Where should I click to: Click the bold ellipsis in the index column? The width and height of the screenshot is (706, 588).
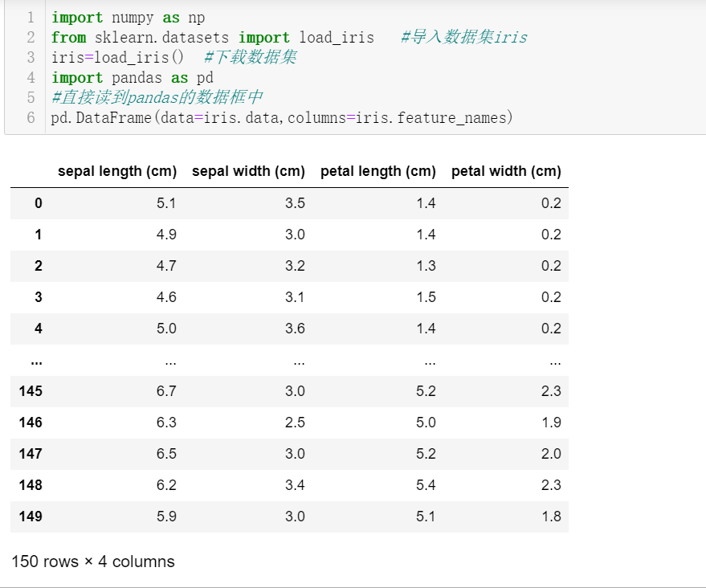pyautogui.click(x=36, y=362)
